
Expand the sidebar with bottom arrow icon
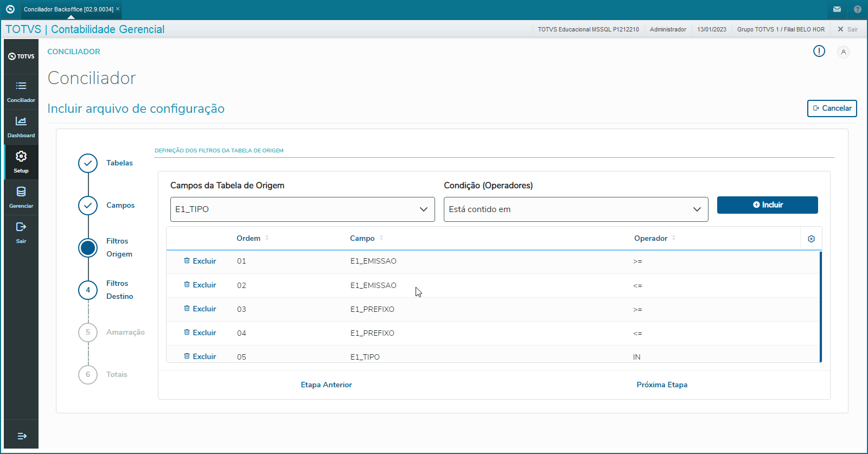click(22, 436)
